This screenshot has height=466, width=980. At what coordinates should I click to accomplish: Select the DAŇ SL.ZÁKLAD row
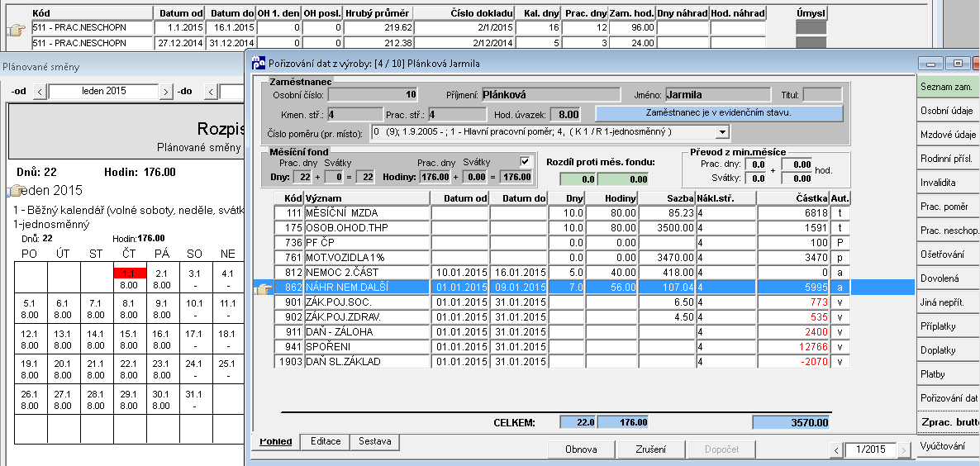click(563, 362)
